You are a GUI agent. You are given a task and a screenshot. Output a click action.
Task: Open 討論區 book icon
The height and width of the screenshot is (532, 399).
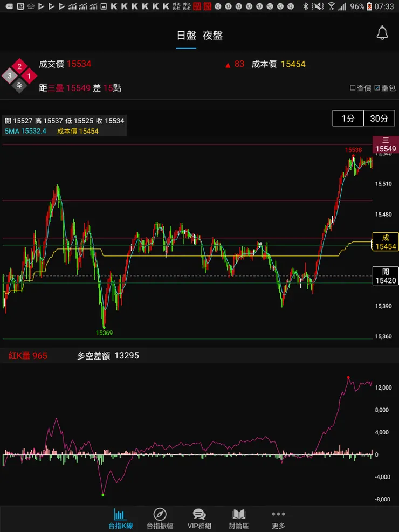pyautogui.click(x=239, y=519)
